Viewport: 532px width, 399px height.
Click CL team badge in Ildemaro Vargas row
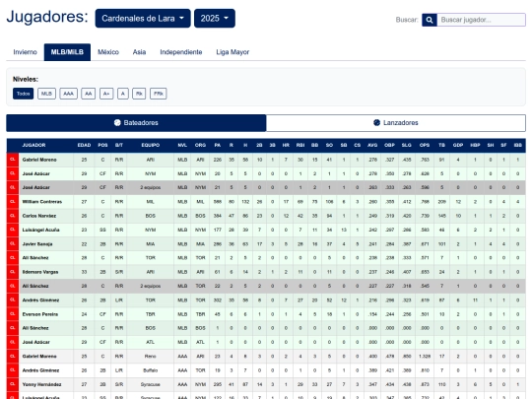[x=13, y=272]
